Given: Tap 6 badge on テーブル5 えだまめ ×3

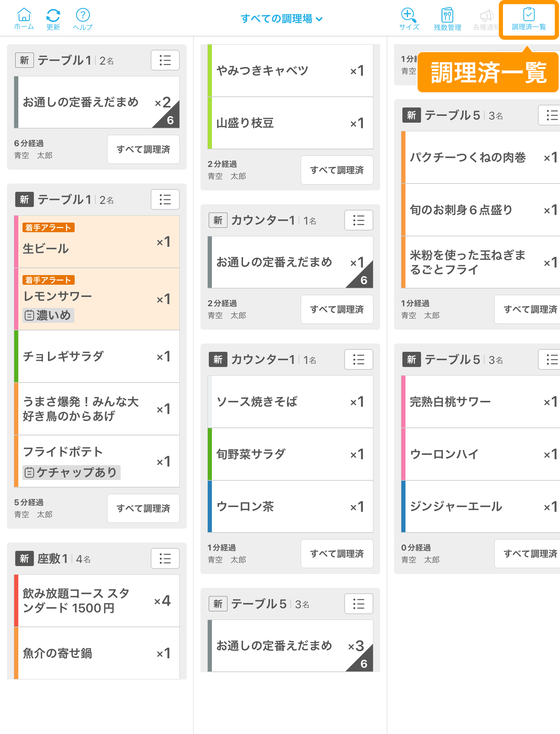Looking at the screenshot, I should point(364,664).
